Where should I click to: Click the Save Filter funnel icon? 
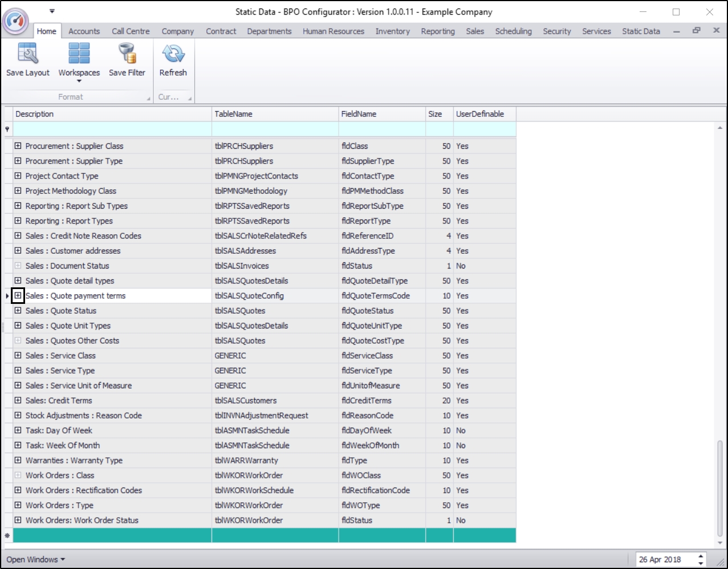[127, 54]
